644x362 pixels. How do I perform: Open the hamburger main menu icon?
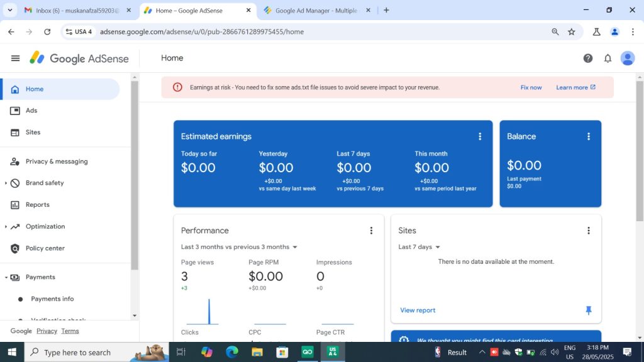point(15,58)
